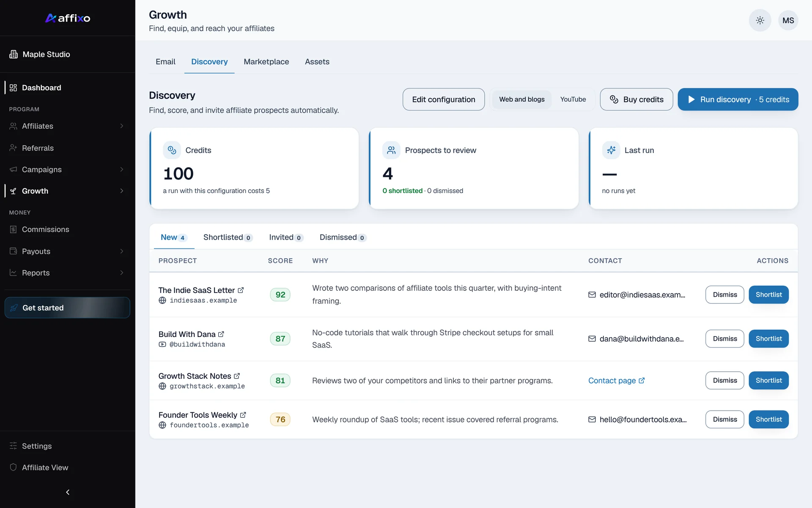
Task: Switch to the Marketplace tab
Action: point(266,62)
